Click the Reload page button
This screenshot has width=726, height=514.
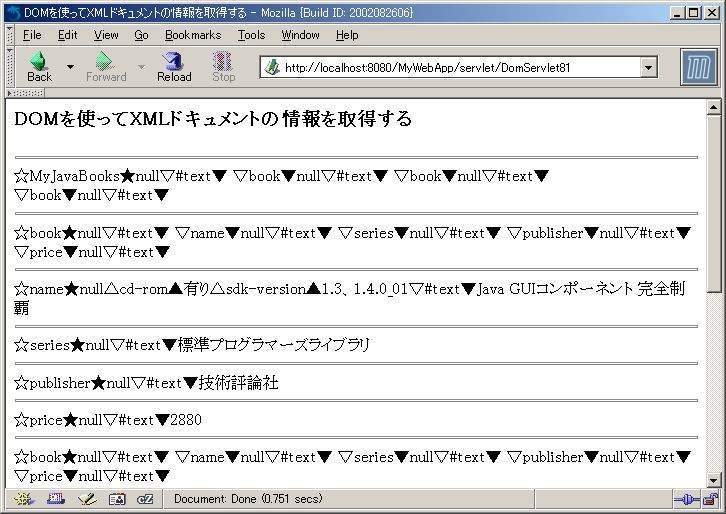174,67
